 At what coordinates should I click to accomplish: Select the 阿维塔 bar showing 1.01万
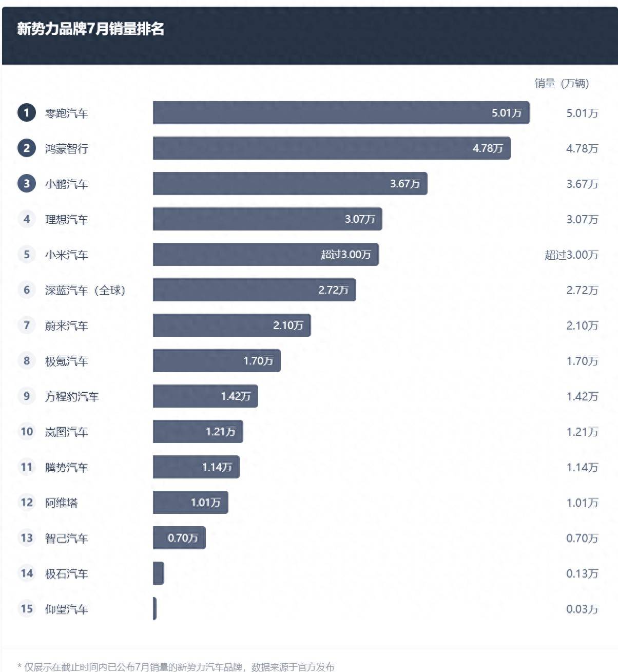(x=190, y=502)
